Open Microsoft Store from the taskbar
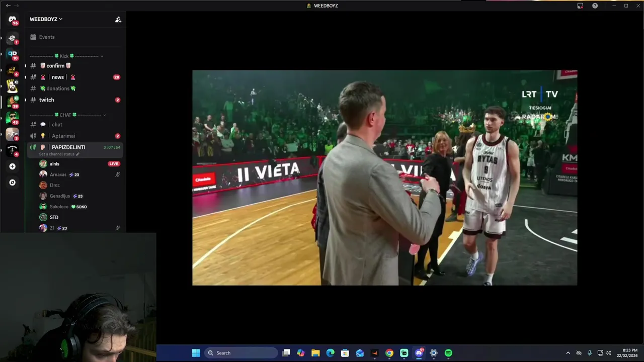Viewport: 644px width, 362px height. click(345, 353)
